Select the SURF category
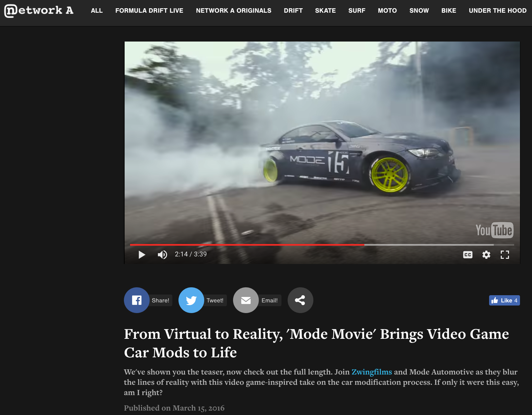 (357, 11)
